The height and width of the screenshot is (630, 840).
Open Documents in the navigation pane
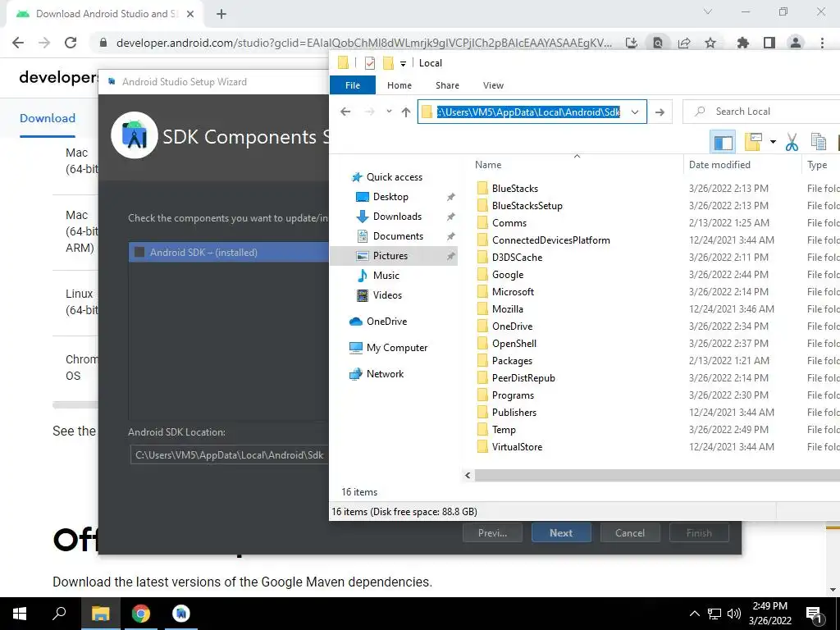point(398,236)
